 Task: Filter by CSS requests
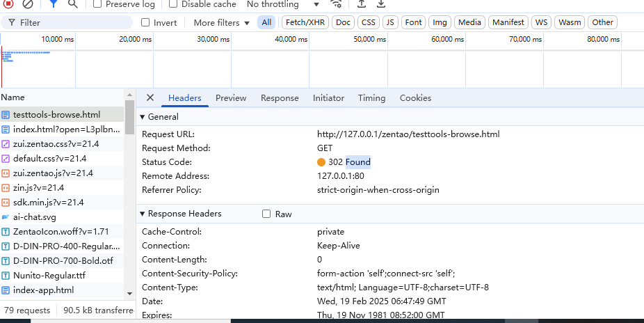tap(369, 22)
